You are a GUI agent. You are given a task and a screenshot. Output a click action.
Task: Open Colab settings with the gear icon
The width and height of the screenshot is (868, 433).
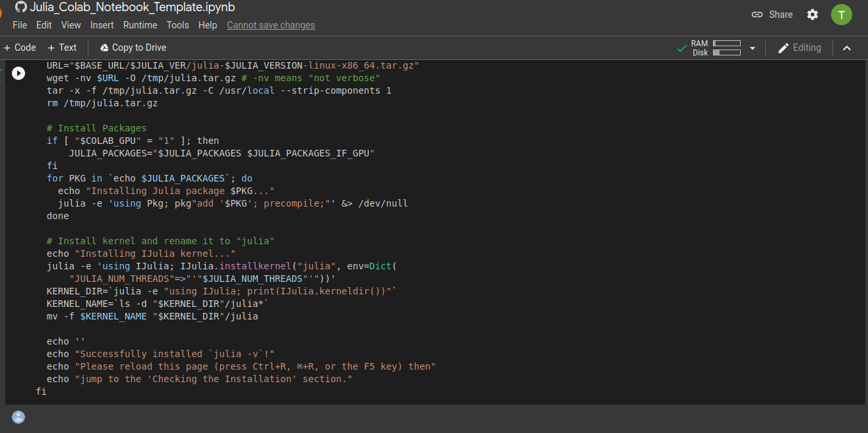(x=813, y=14)
